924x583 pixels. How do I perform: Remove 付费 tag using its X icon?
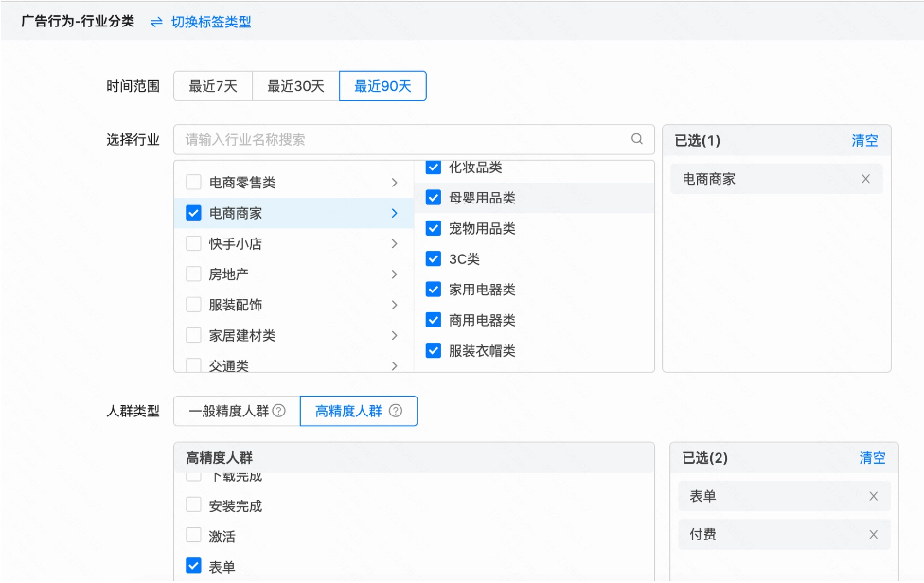pyautogui.click(x=873, y=534)
